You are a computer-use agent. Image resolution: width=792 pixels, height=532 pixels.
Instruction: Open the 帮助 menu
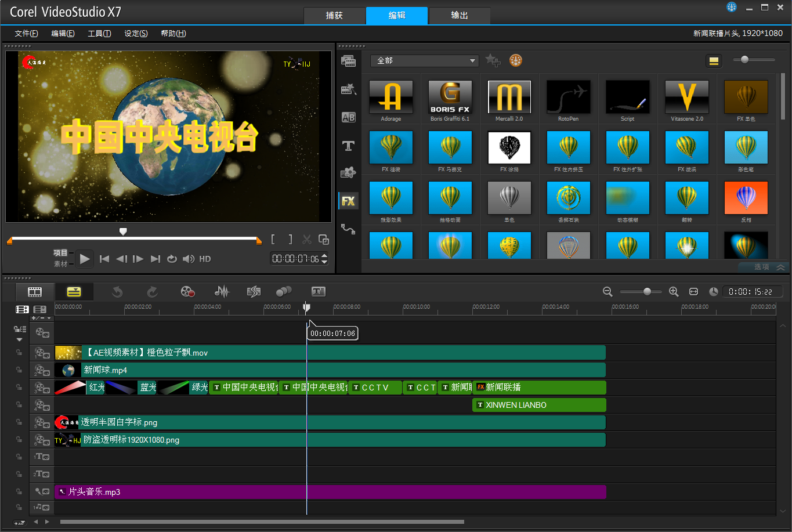(x=173, y=34)
